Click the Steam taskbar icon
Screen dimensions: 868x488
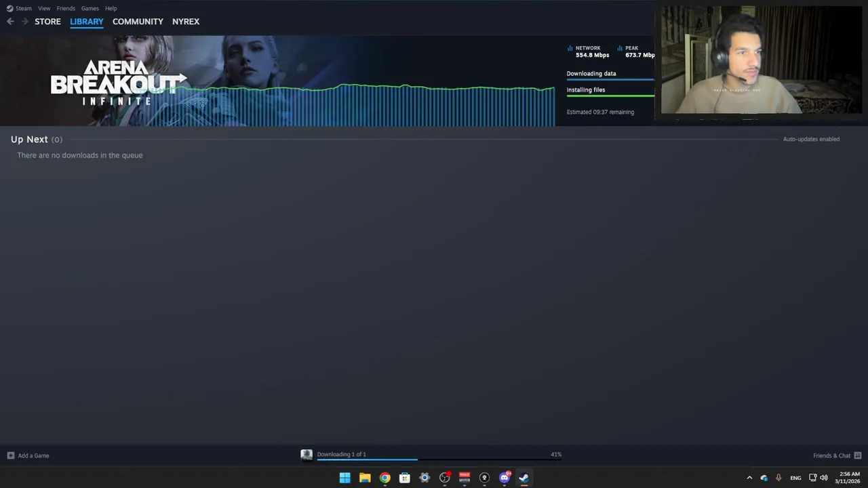524,478
